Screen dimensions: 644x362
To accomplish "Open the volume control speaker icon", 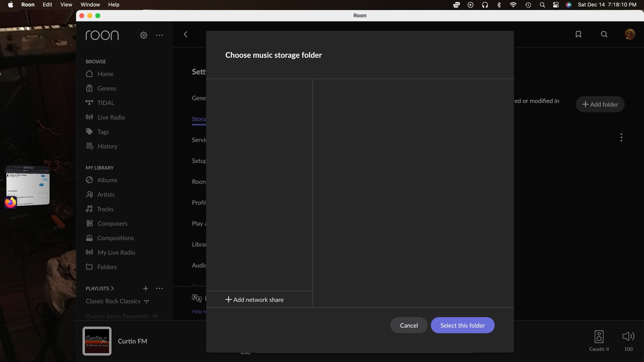I will [x=628, y=336].
